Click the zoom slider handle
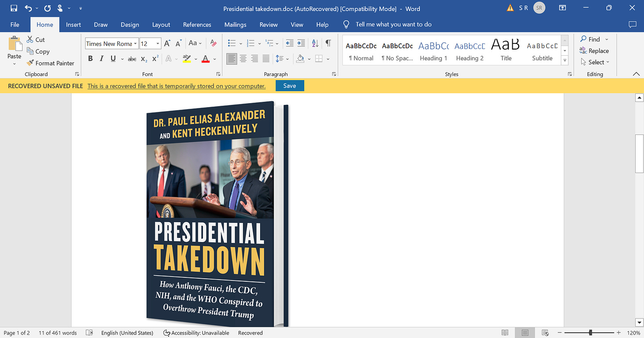Viewport: 644px width, 338px height. click(590, 333)
